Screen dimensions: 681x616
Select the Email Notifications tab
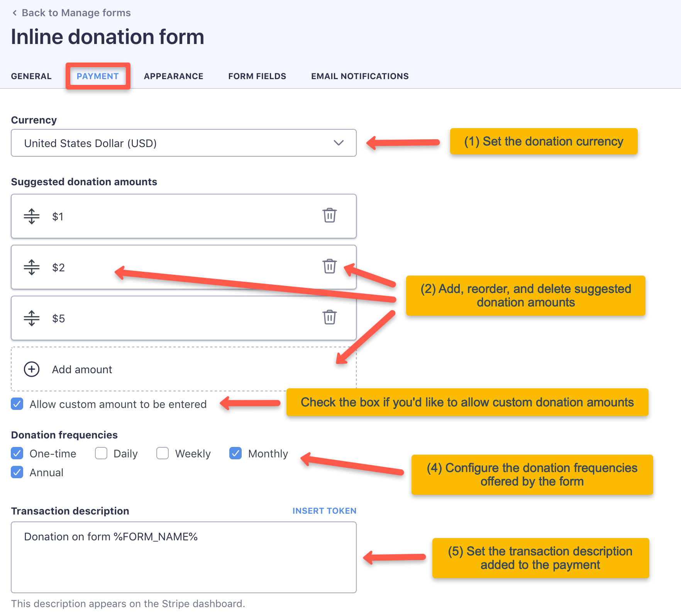(x=359, y=76)
